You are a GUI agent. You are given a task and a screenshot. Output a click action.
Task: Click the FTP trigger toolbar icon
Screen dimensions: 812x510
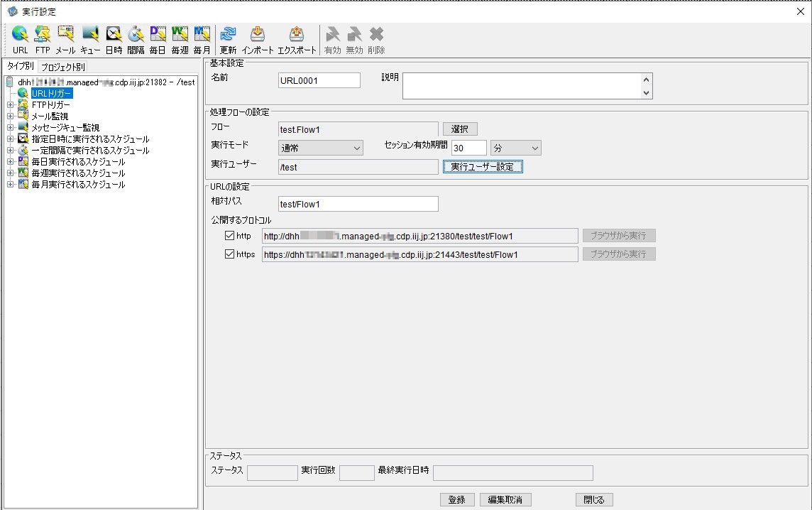[43, 34]
